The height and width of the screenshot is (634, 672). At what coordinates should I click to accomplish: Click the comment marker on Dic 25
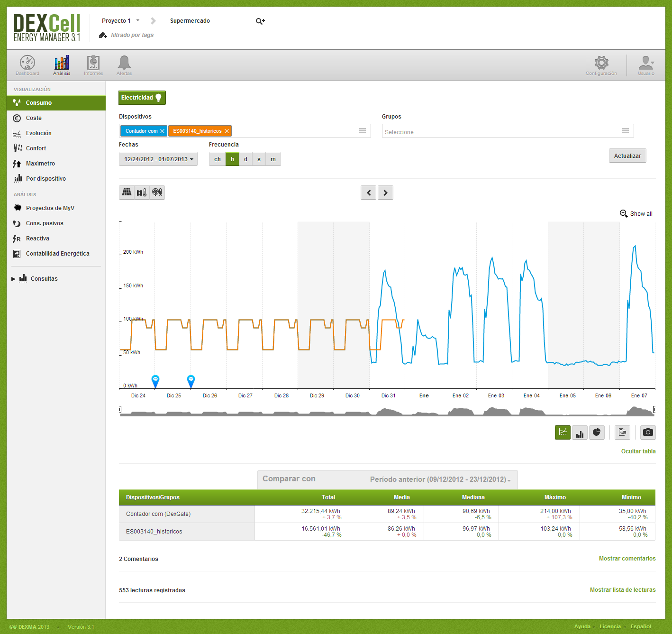pos(191,381)
